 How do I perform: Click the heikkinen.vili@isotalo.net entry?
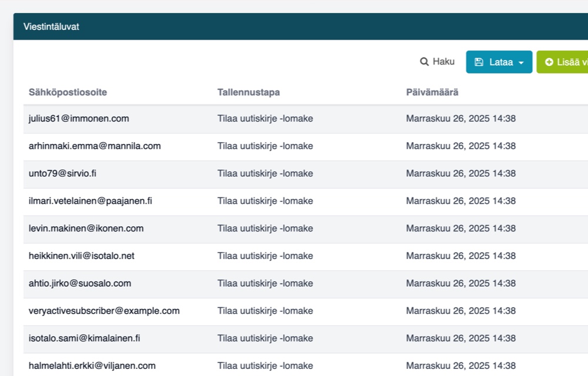coord(82,256)
